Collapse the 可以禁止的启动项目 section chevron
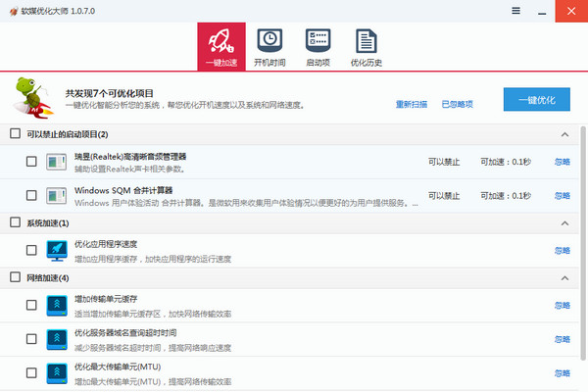This screenshot has height=392, width=588. [564, 134]
